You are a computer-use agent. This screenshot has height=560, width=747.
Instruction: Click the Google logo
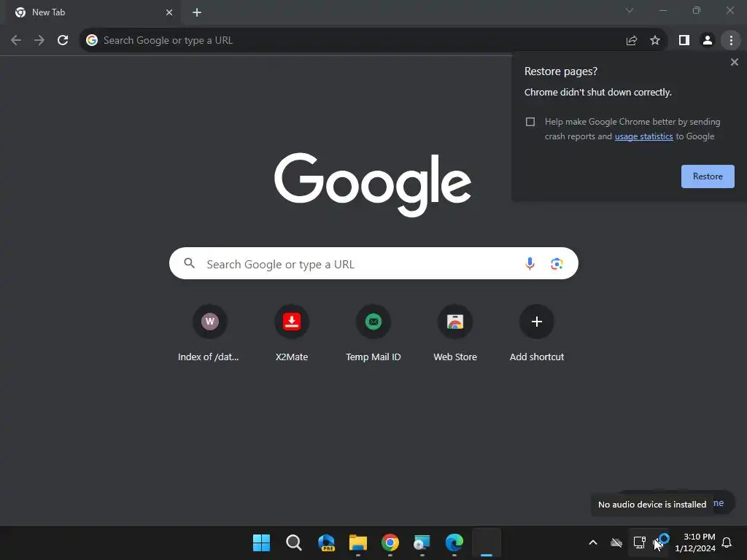pos(373,184)
